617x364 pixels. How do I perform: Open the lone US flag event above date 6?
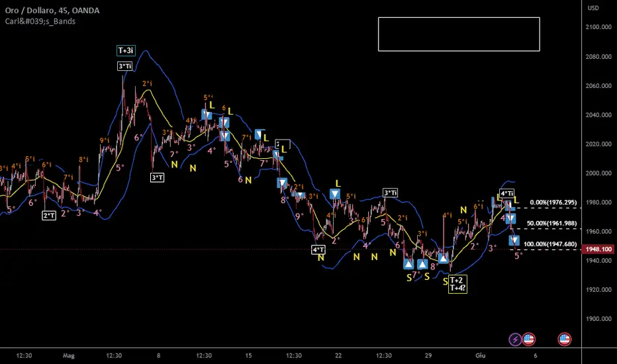point(564,340)
